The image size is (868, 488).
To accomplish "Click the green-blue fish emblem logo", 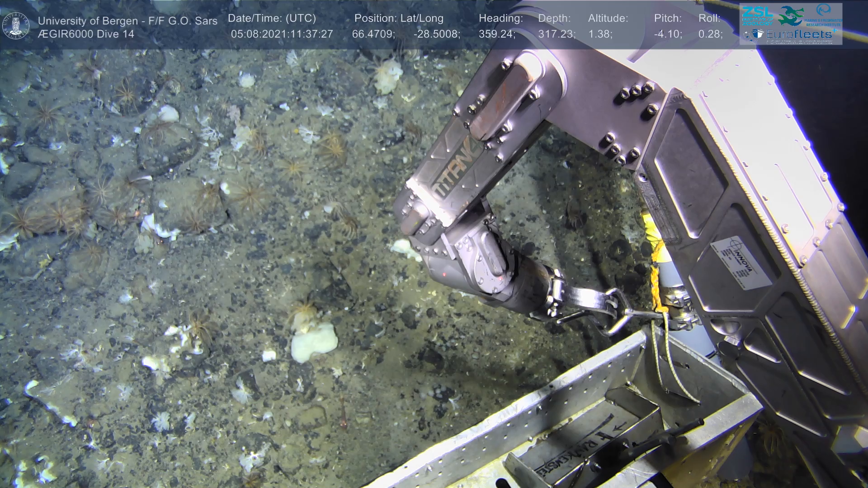I will [x=790, y=16].
